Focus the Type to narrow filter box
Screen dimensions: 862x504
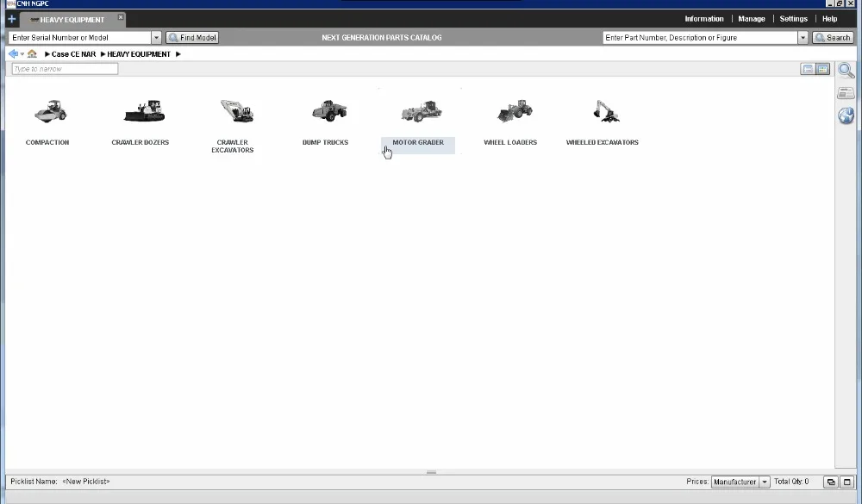pyautogui.click(x=65, y=69)
